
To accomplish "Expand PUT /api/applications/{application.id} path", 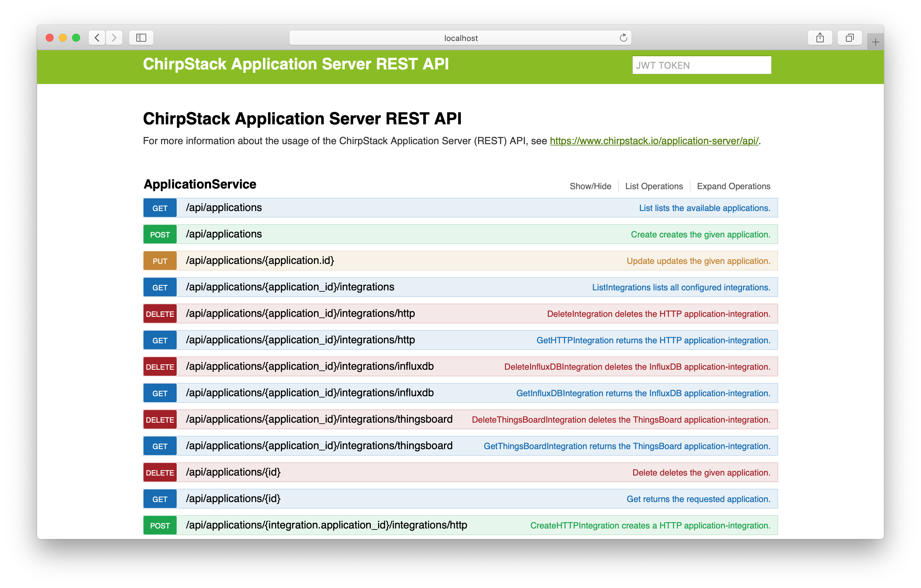I will pyautogui.click(x=260, y=260).
